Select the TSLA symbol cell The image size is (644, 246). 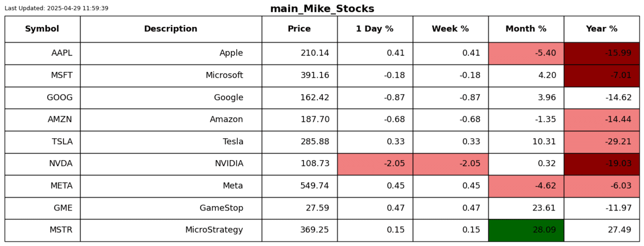pos(42,142)
